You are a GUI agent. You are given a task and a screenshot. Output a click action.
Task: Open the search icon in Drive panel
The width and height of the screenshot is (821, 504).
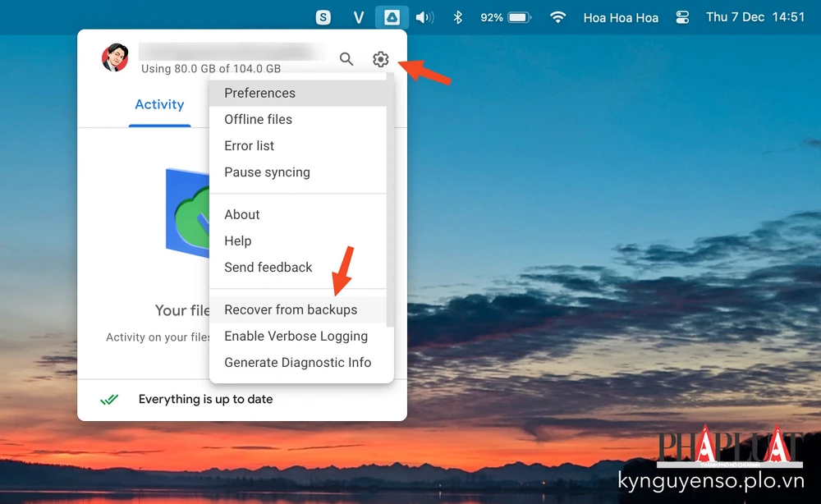pos(346,58)
